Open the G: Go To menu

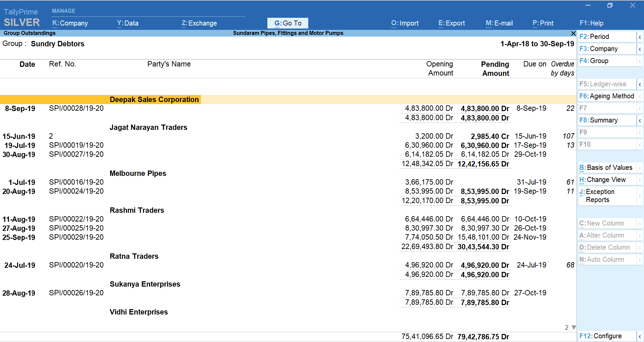287,23
